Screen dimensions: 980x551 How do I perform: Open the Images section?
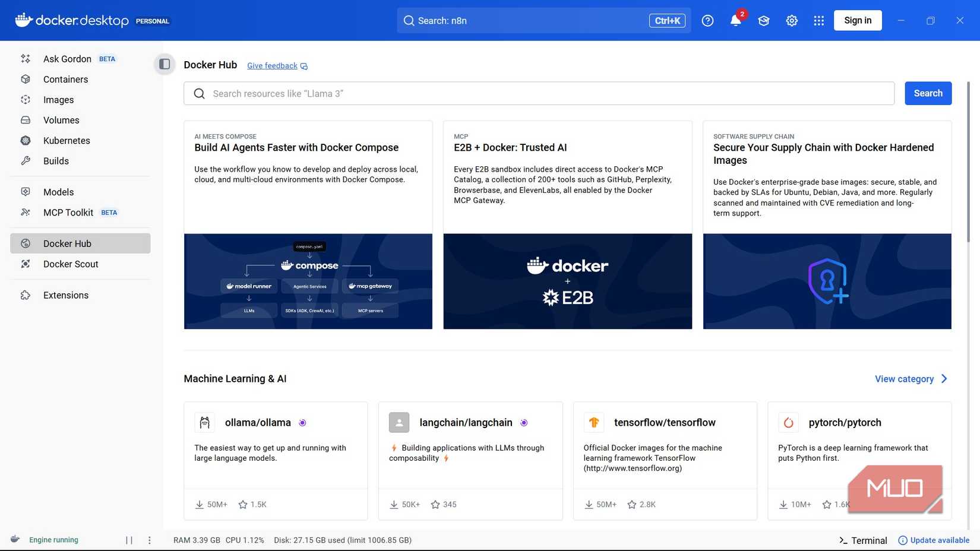pos(59,99)
